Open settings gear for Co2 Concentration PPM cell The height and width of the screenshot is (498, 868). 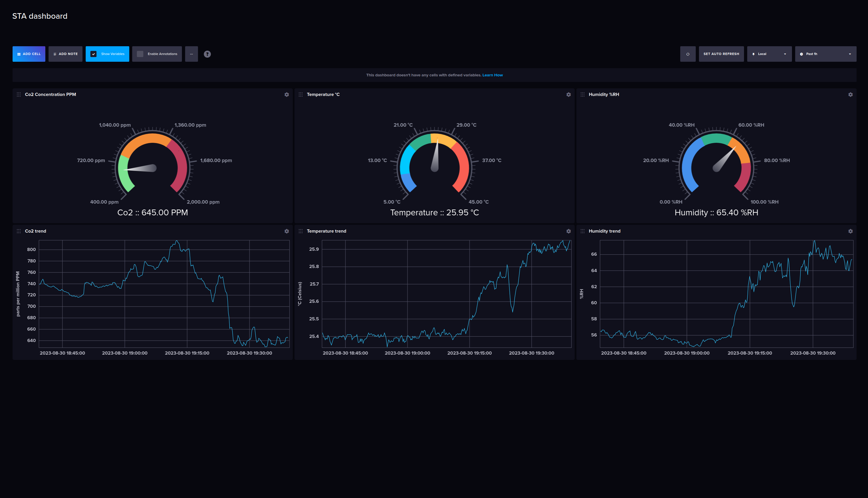[287, 95]
